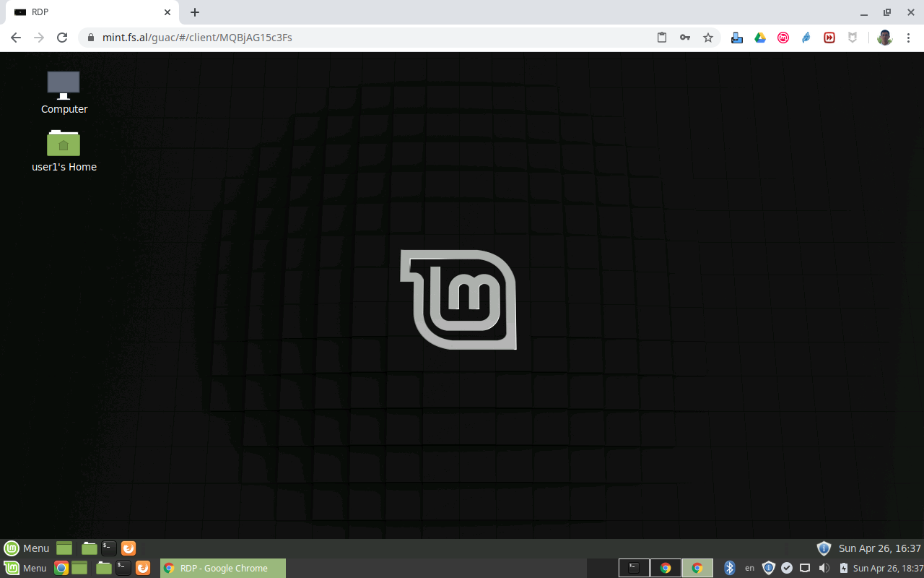Image resolution: width=924 pixels, height=578 pixels.
Task: Open the remote session's Menu button
Action: (x=27, y=548)
